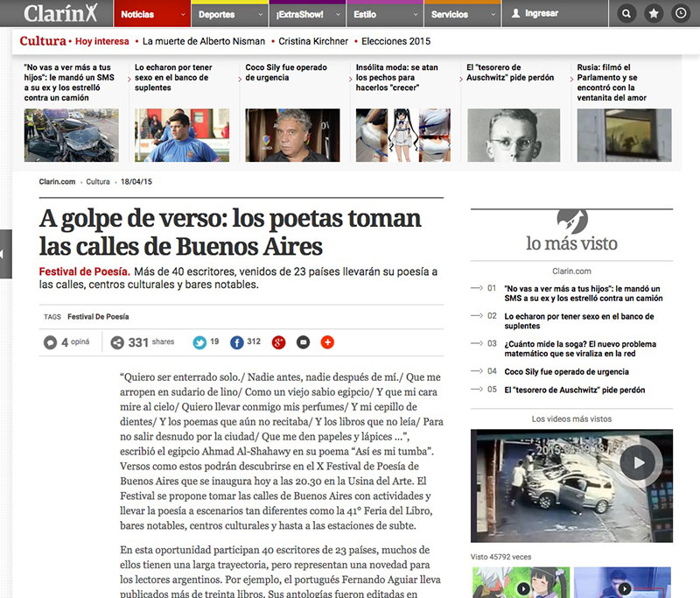700x598 pixels.
Task: Play the most viewed video
Action: coord(639,462)
